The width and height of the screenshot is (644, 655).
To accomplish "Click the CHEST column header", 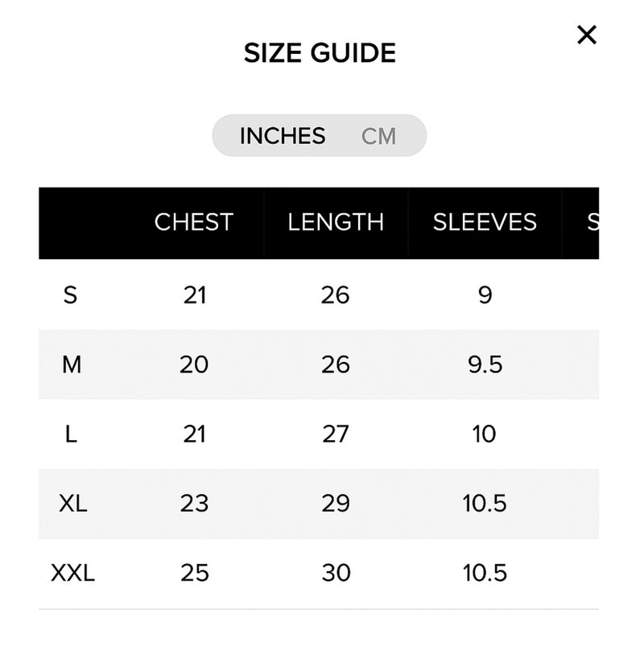I will (194, 222).
